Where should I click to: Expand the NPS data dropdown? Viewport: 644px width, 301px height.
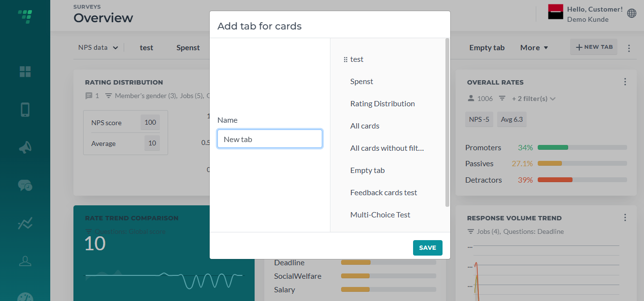(98, 47)
